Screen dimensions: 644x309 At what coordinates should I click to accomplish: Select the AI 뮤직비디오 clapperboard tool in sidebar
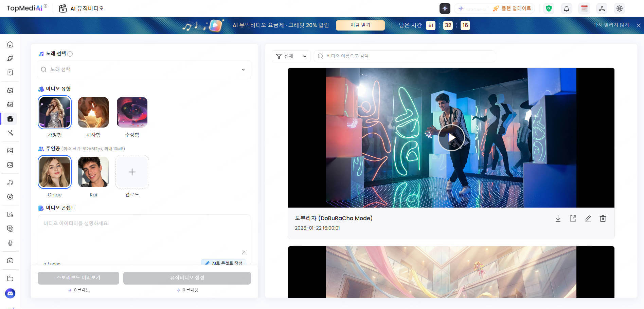[x=10, y=119]
